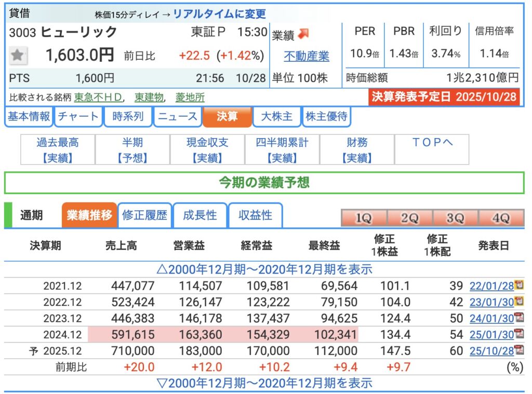This screenshot has width=532, height=394.
Task: Switch to the チャート tab
Action: click(x=78, y=117)
